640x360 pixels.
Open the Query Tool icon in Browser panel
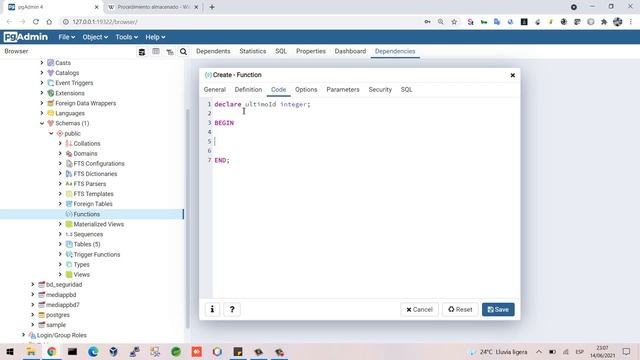point(142,51)
